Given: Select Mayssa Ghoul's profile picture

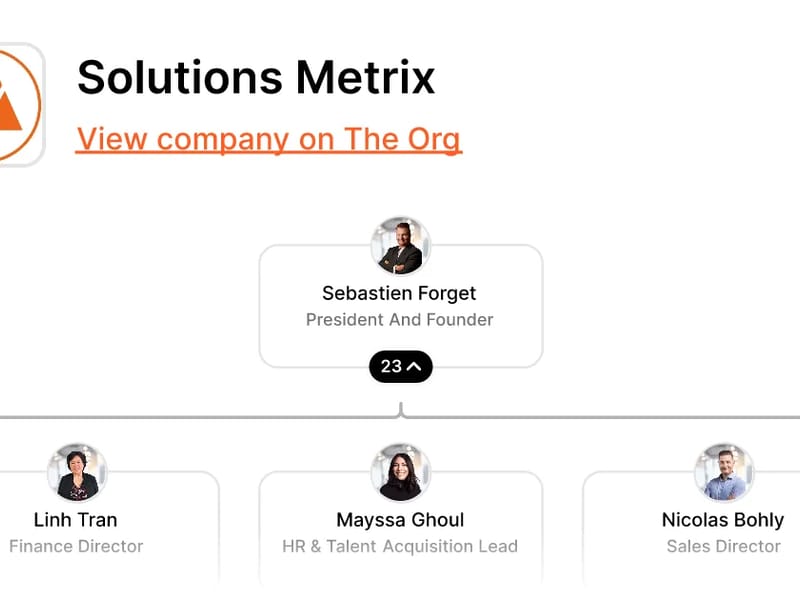Looking at the screenshot, I should pos(401,473).
